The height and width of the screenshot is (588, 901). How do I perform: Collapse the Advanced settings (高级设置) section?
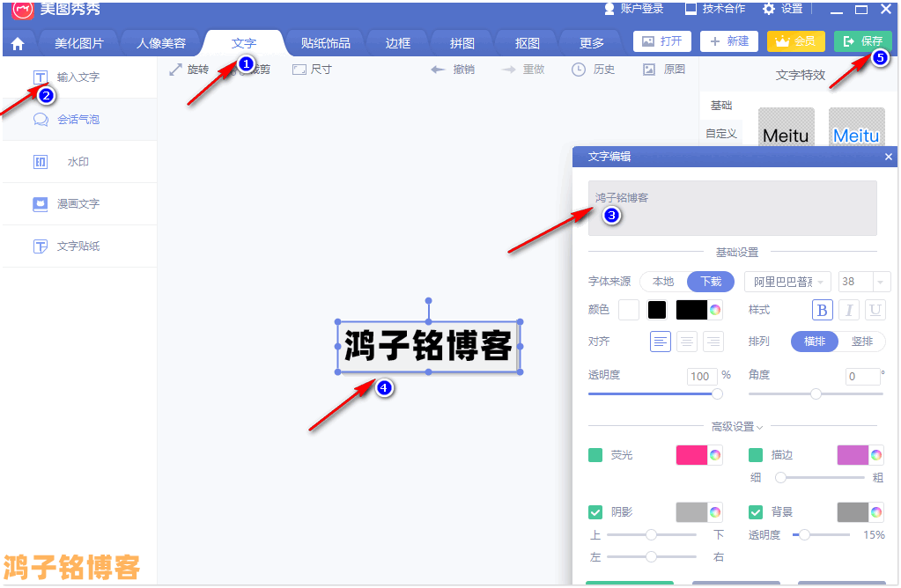point(737,427)
